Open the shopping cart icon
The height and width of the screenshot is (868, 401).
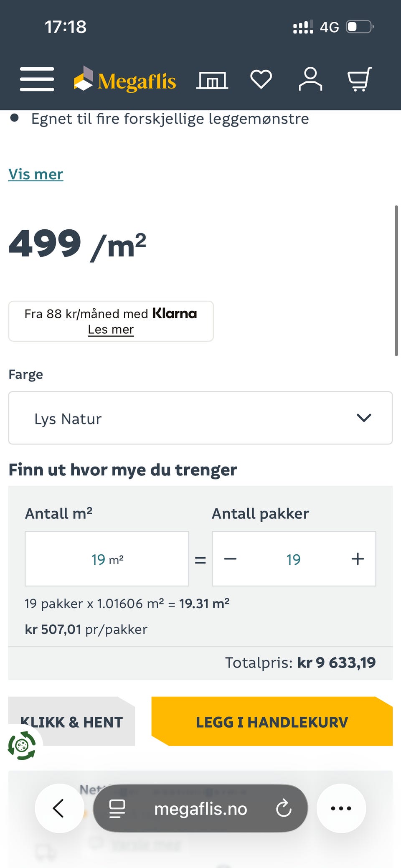point(360,79)
